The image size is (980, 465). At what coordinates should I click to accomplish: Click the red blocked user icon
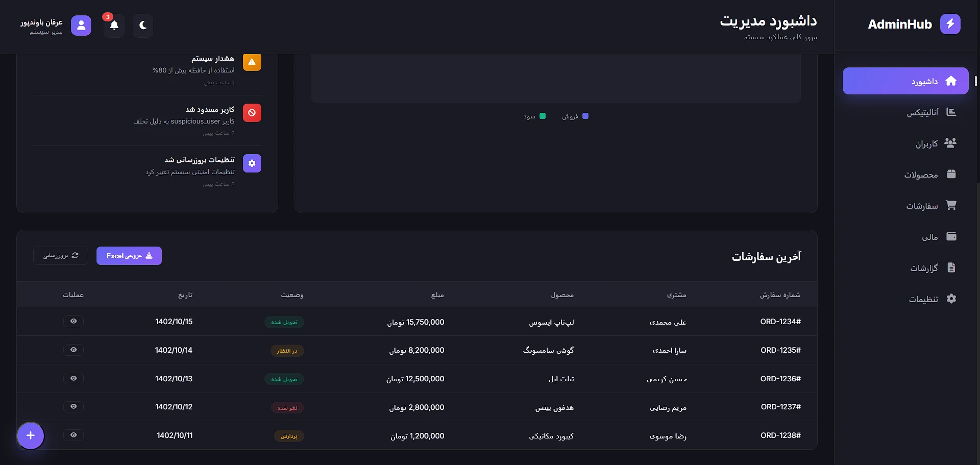coord(252,113)
